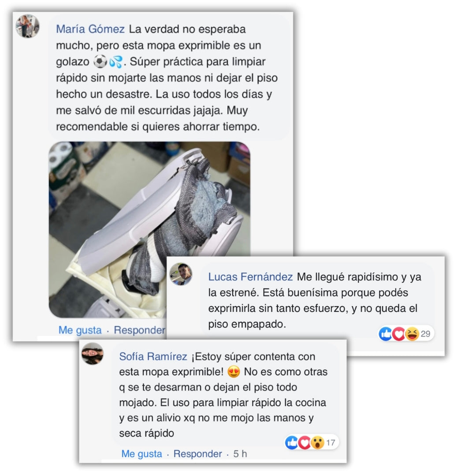Screen dimensions: 476x471
Task: Open the 17 reactions count
Action: coord(330,442)
